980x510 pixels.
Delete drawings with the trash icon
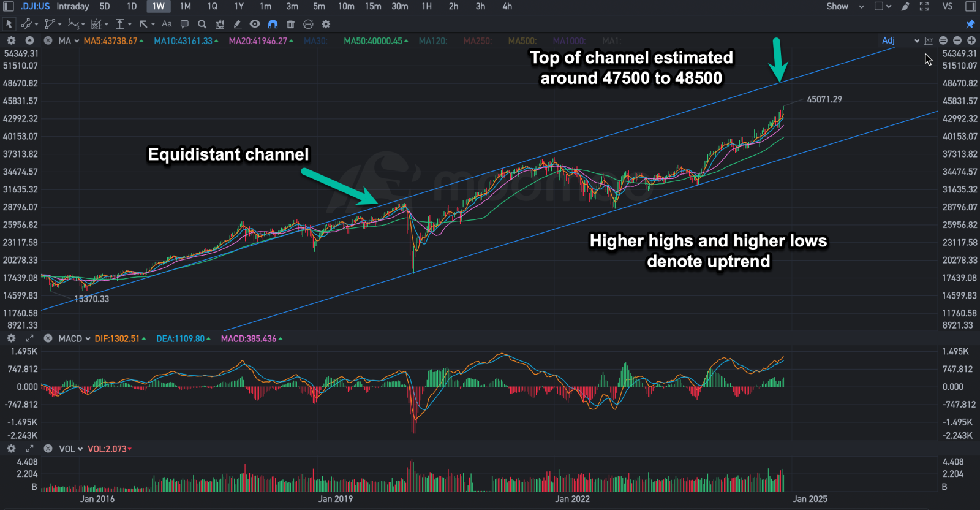pos(290,24)
